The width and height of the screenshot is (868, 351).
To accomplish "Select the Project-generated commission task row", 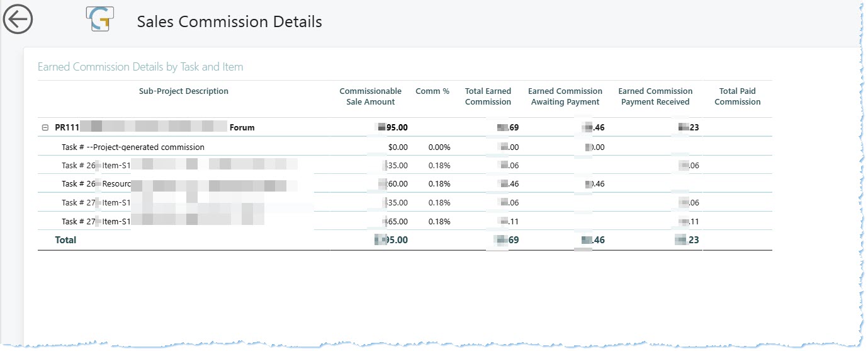I will [133, 147].
